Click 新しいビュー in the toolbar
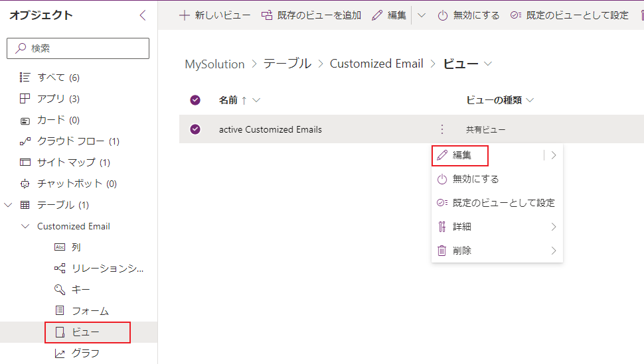The height and width of the screenshot is (364, 644). [215, 15]
